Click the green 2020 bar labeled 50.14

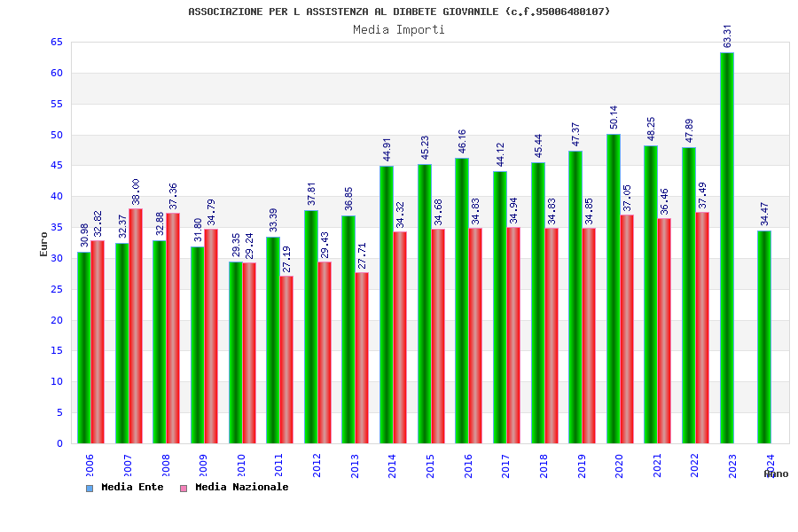(614, 289)
